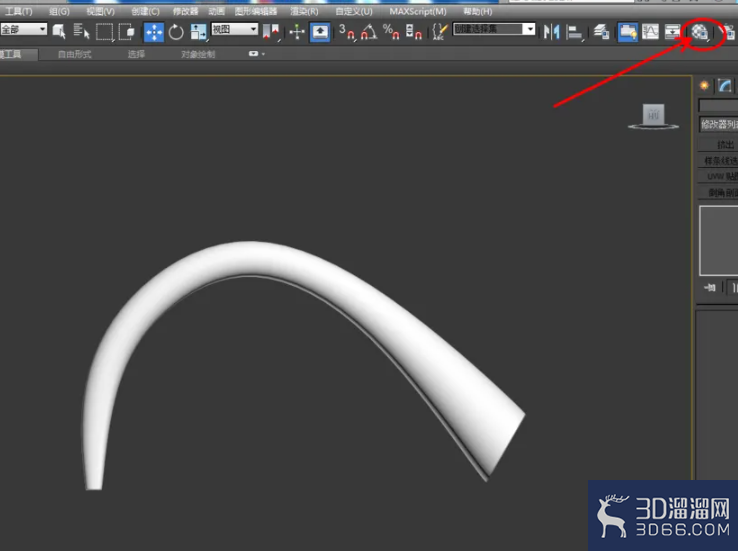Open the Schematic View

coord(673,32)
